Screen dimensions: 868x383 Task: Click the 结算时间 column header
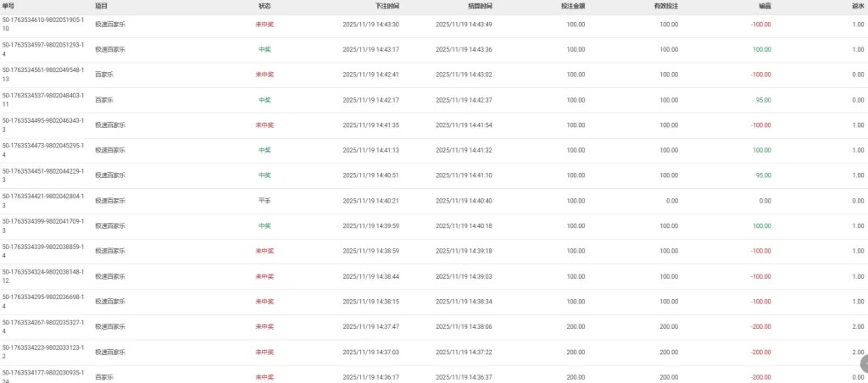pos(480,6)
